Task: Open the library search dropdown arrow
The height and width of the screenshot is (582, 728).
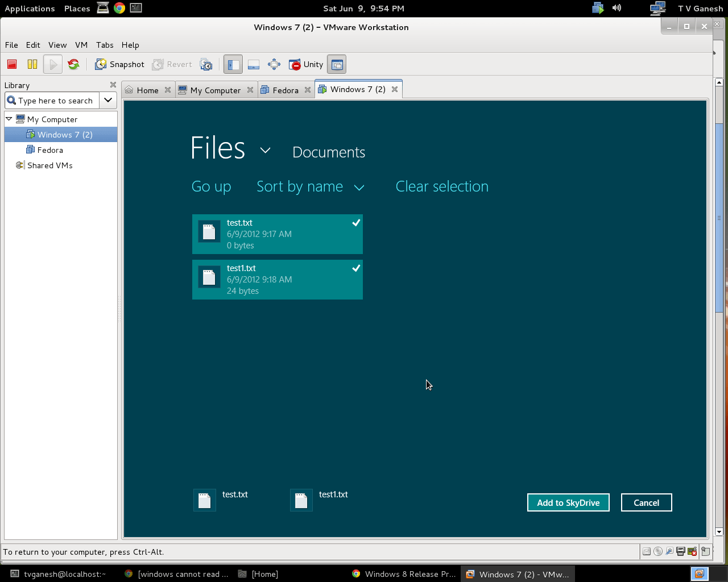Action: (x=108, y=101)
